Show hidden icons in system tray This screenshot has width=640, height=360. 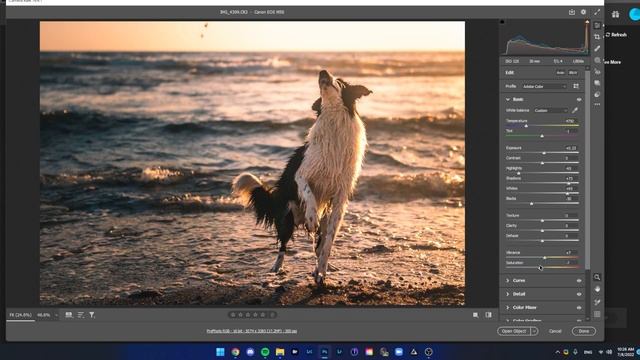point(557,352)
